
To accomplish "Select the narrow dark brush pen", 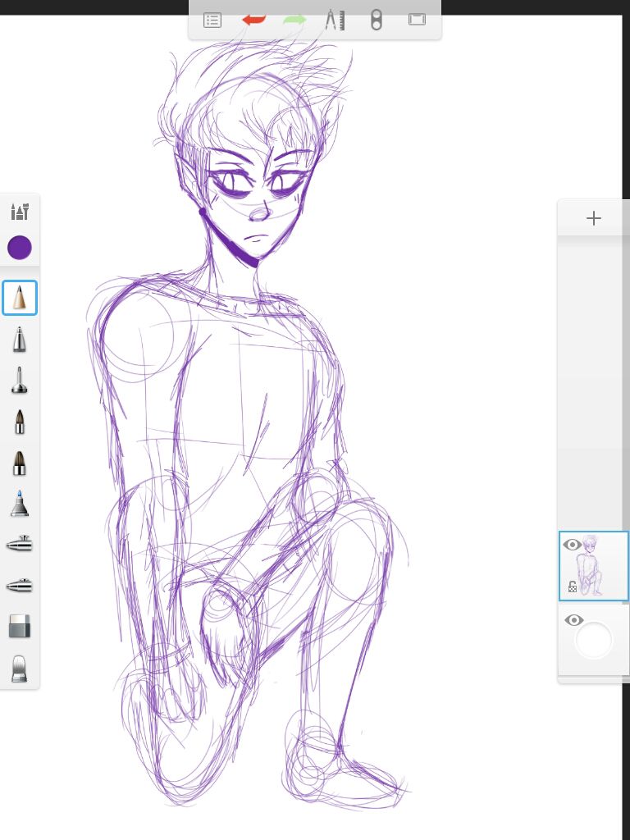I will click(x=20, y=422).
